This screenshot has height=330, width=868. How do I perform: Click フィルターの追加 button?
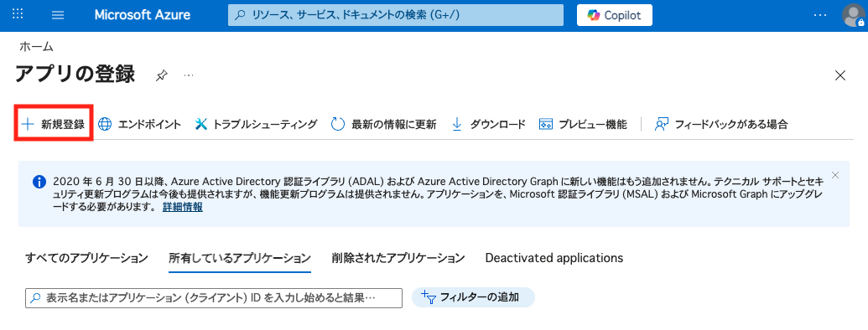[x=473, y=297]
